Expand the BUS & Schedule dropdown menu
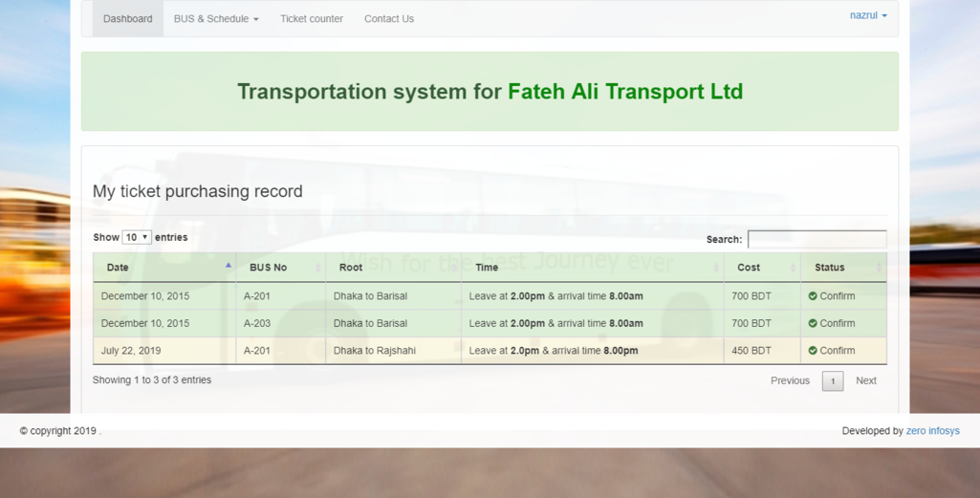 [x=216, y=19]
